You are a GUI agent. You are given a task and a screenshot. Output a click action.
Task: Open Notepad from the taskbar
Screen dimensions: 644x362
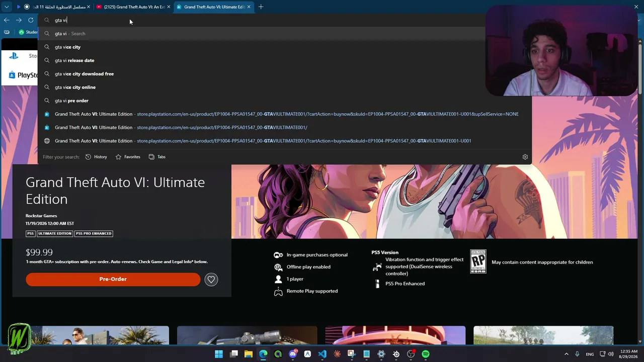[x=366, y=354]
